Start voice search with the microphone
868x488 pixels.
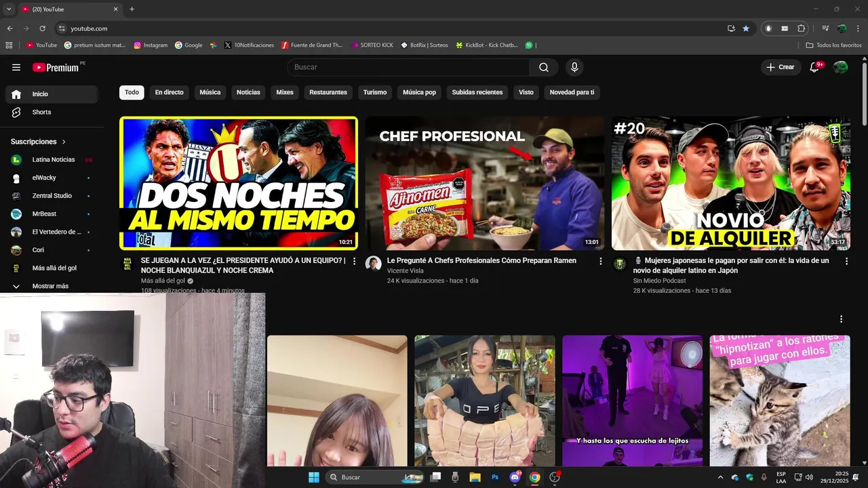pyautogui.click(x=574, y=67)
